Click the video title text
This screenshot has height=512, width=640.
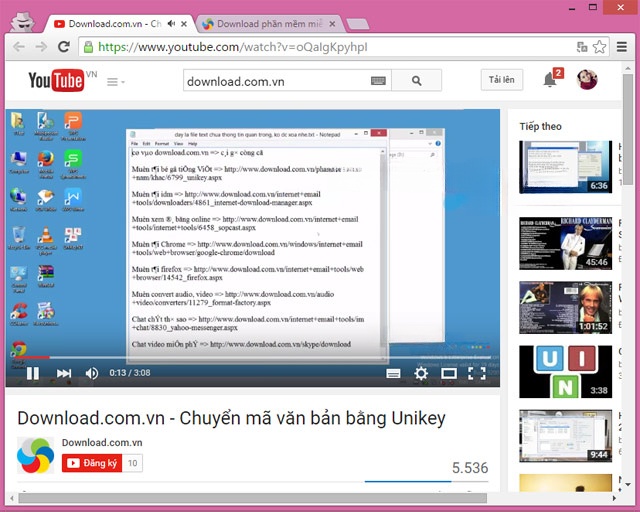[x=231, y=418]
